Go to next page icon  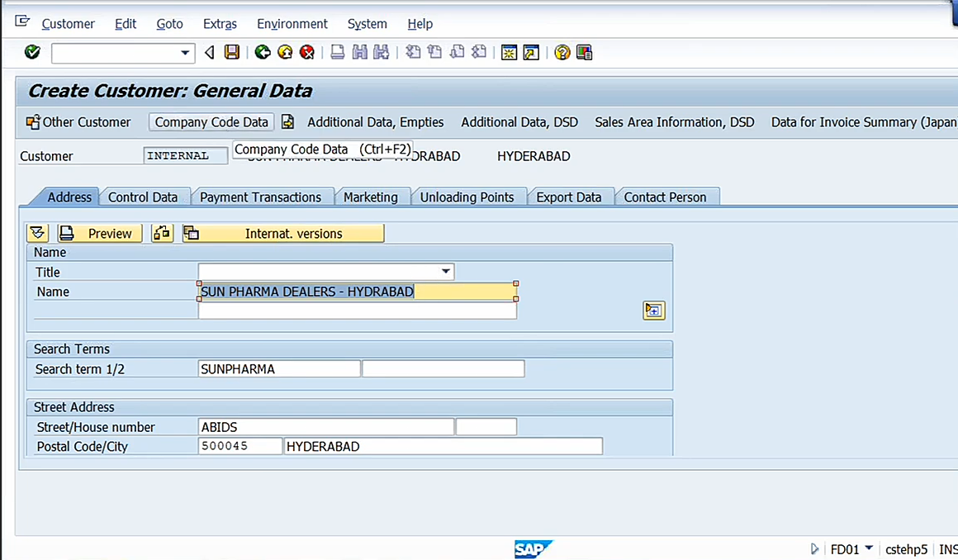click(x=457, y=53)
